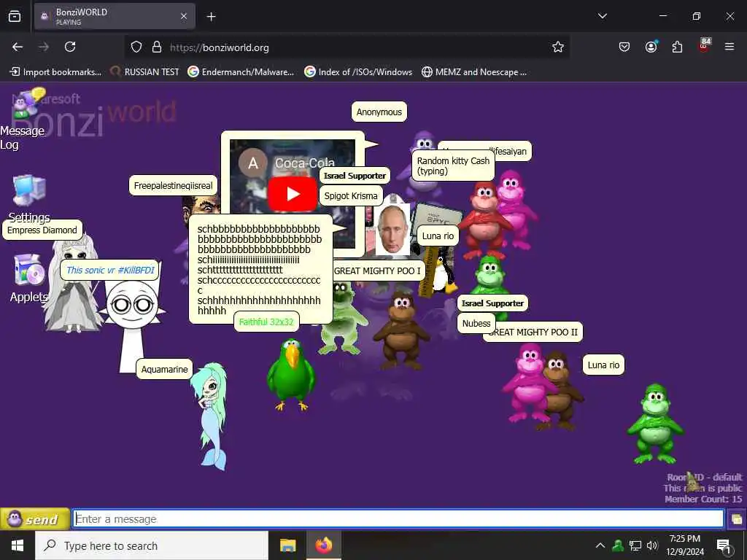Bookmark this page with the star
The image size is (747, 560).
coord(558,47)
